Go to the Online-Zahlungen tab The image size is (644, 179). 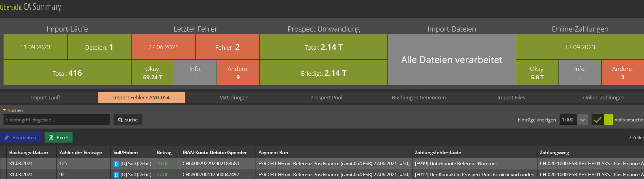pos(603,98)
